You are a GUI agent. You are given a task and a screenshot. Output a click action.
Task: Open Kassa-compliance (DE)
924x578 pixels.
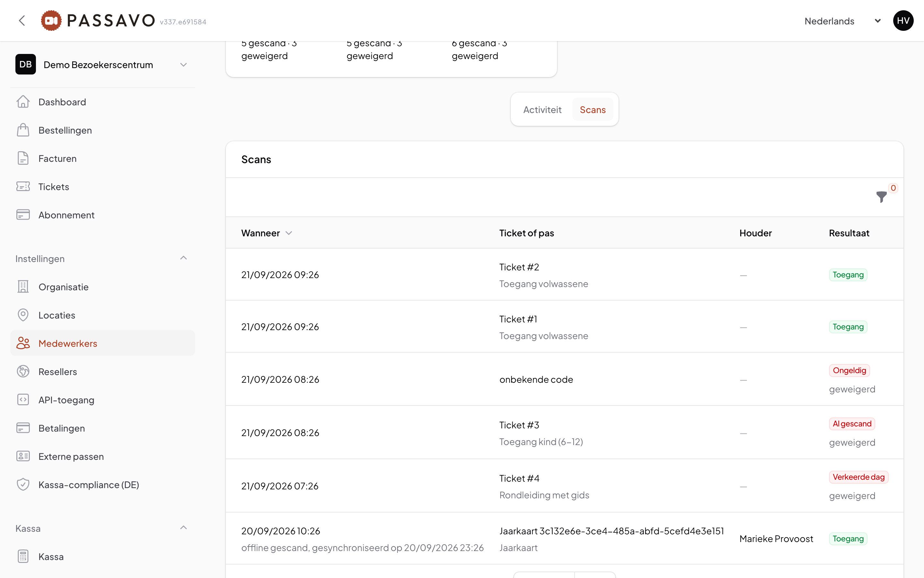pos(102,485)
